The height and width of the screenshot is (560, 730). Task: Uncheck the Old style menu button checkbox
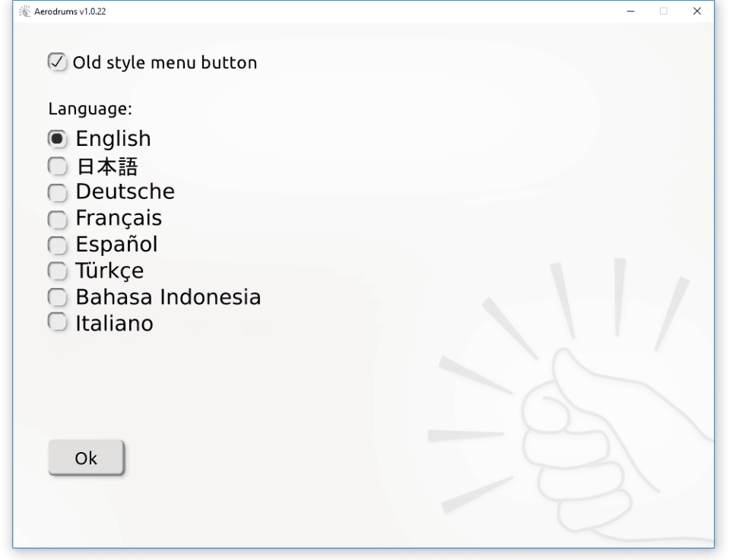[57, 62]
